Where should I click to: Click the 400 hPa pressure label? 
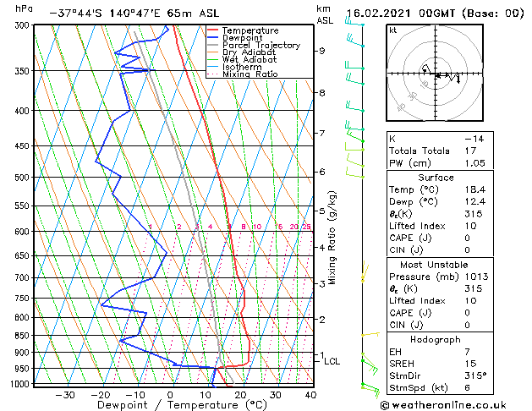[24, 111]
